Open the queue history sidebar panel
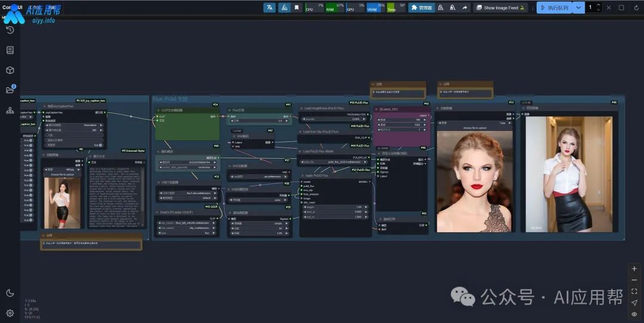644x323 pixels. coord(10,30)
